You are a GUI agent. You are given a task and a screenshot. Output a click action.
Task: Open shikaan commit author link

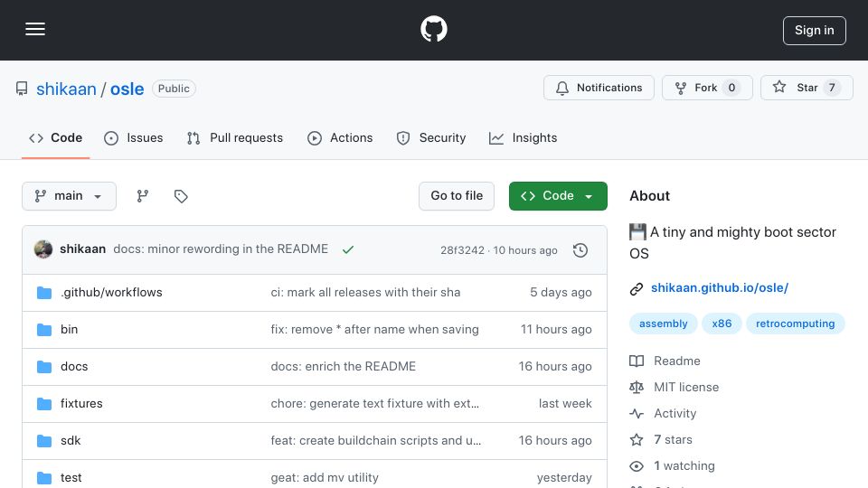[x=82, y=249]
